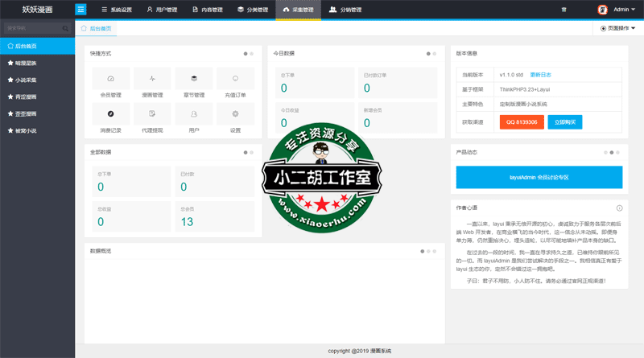Click the 设置 gear shortcut icon

tap(235, 114)
